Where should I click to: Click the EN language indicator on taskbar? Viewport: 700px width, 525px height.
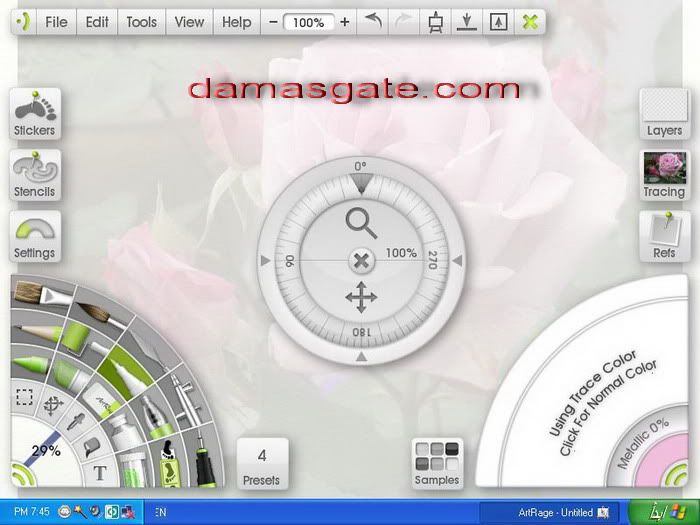161,512
